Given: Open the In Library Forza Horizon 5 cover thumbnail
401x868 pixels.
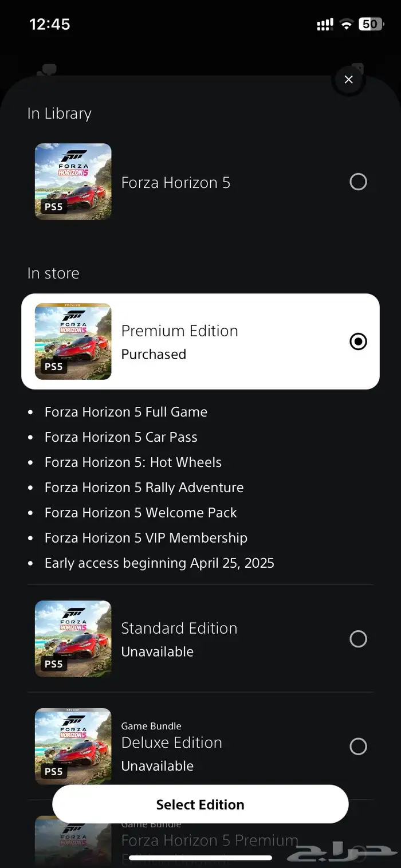Looking at the screenshot, I should [x=73, y=182].
